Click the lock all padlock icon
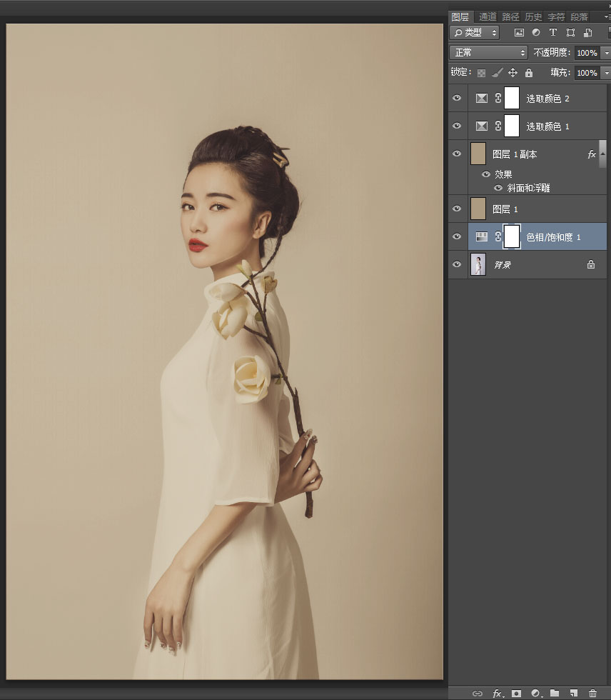Image resolution: width=611 pixels, height=700 pixels. click(529, 73)
